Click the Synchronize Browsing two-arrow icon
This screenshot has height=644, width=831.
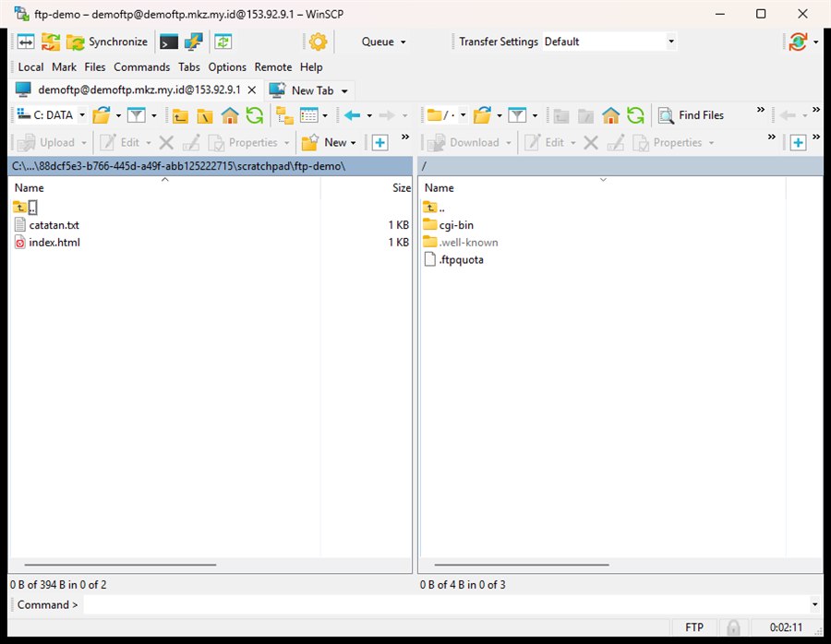click(x=51, y=42)
